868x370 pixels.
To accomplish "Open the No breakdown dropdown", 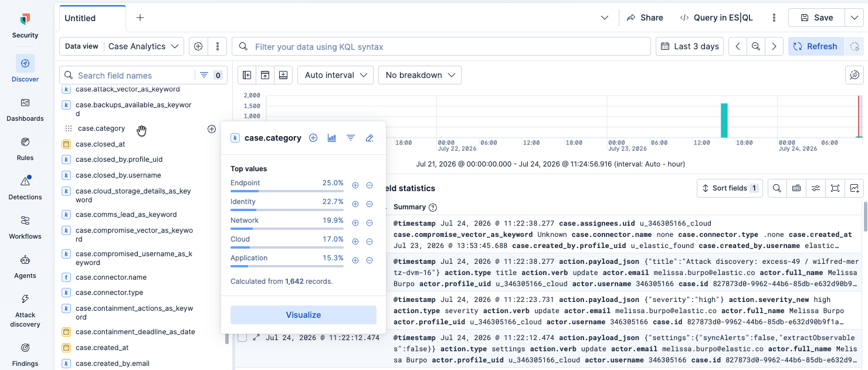I will point(420,75).
